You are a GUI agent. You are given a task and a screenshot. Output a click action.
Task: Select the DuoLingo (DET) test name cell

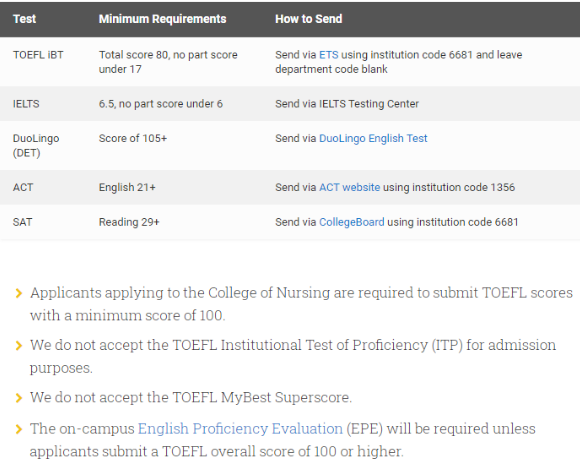tap(36, 145)
